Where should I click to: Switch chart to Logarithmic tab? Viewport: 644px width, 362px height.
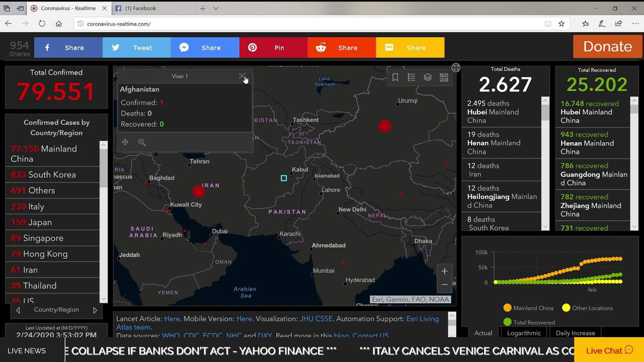(524, 333)
